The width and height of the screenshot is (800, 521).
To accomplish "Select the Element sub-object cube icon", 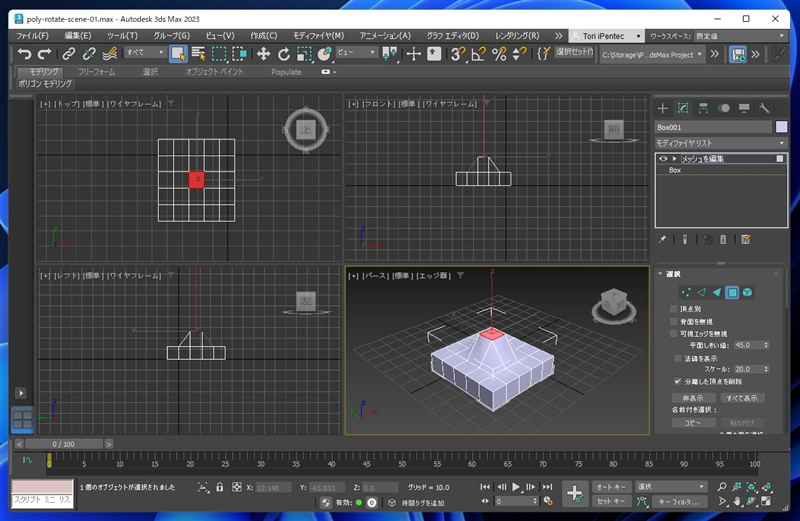I will pyautogui.click(x=747, y=292).
